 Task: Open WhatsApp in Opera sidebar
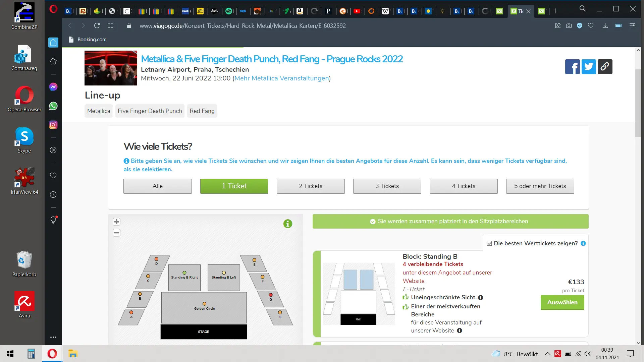53,106
